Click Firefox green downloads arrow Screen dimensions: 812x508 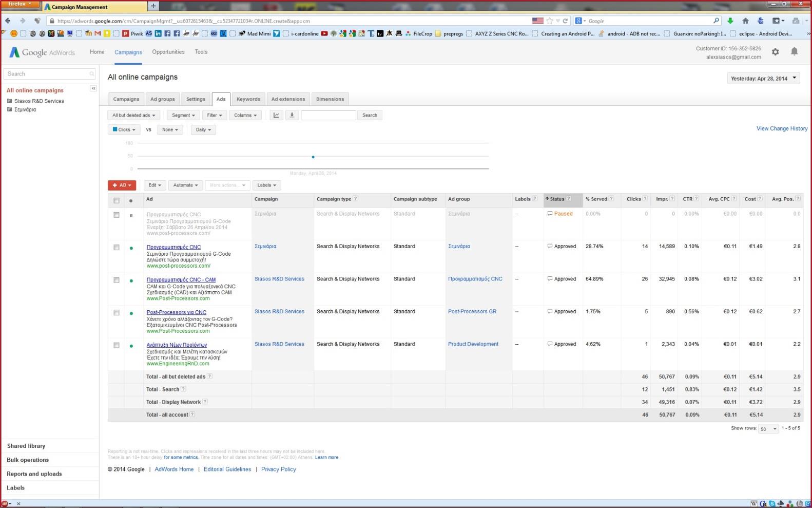pos(730,21)
